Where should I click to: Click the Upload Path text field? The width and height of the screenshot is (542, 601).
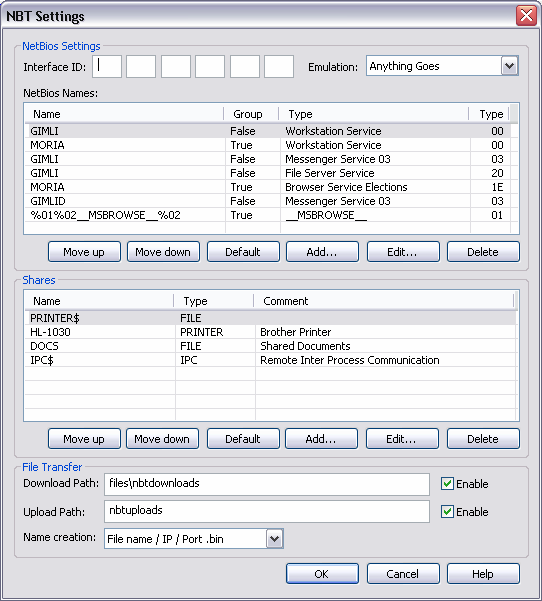tap(267, 511)
